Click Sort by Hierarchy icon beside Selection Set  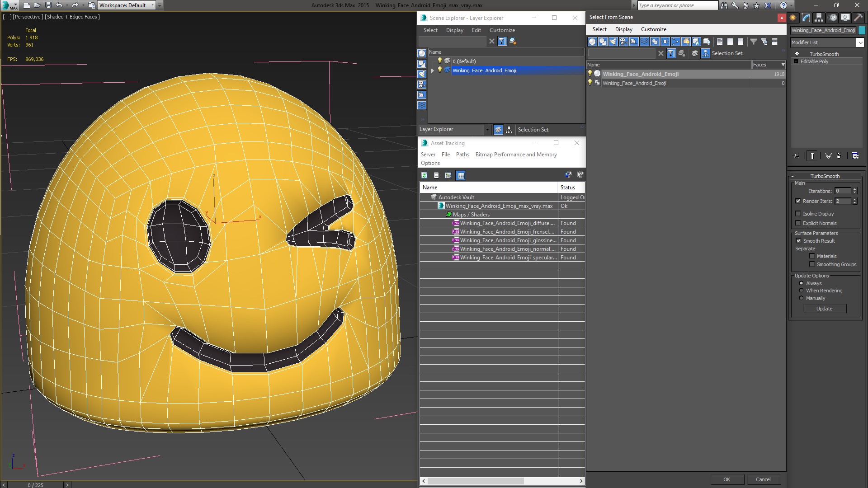(705, 53)
